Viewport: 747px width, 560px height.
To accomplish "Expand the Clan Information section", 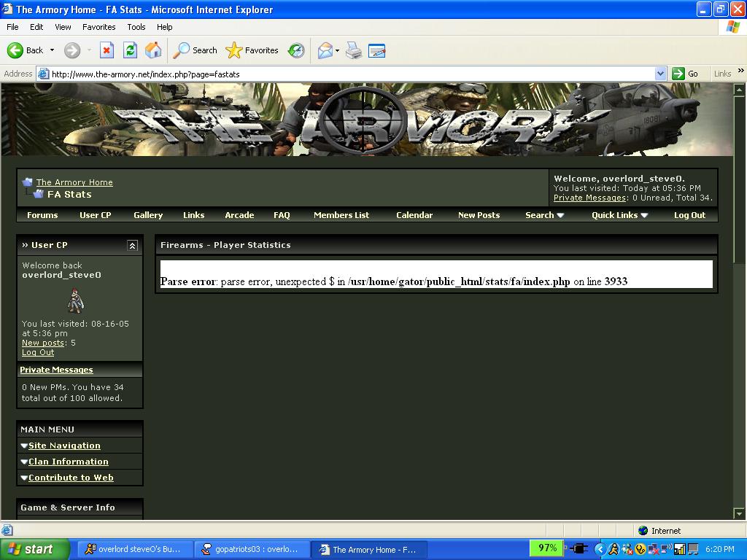I will point(68,462).
